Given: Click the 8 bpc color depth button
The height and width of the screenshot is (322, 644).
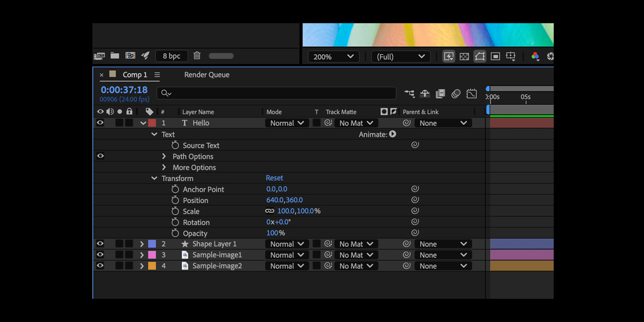Looking at the screenshot, I should point(172,56).
